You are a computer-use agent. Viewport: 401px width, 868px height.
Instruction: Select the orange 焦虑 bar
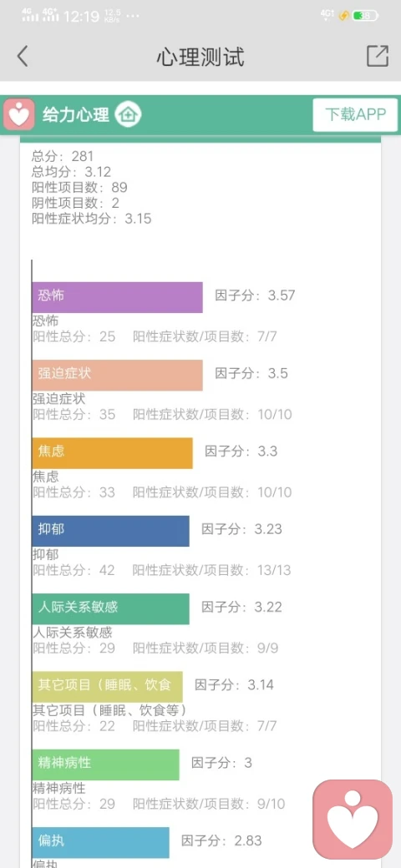click(112, 453)
